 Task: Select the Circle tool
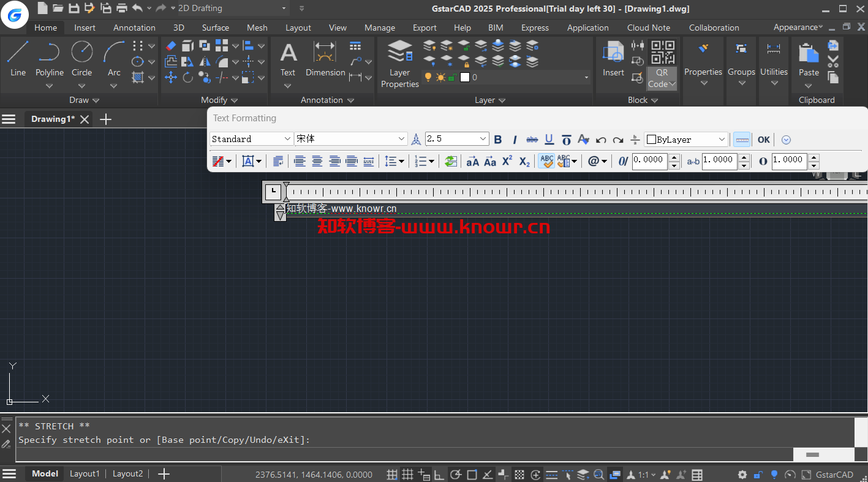81,59
